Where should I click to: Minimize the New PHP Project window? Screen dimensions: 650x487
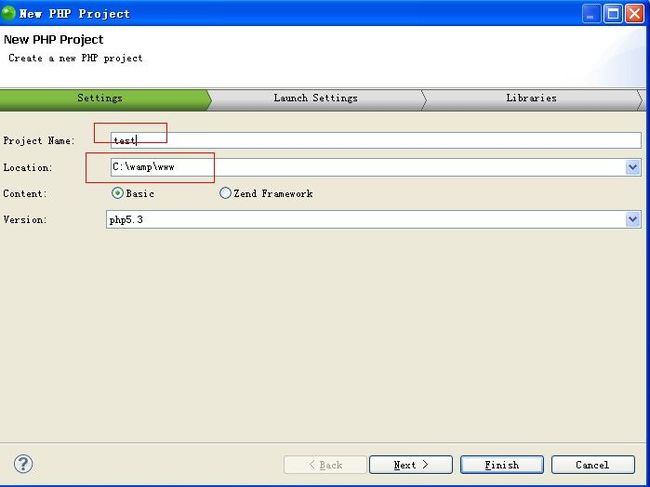(592, 14)
